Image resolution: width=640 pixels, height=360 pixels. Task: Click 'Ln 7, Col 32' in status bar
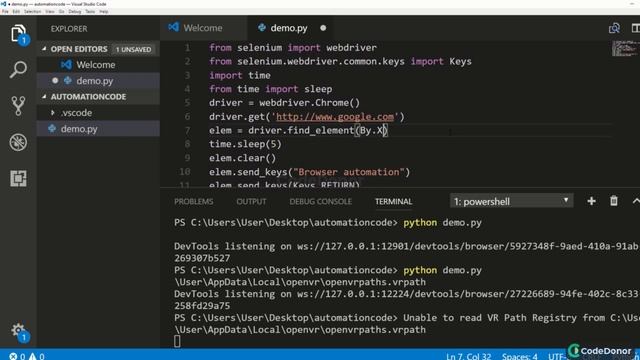click(x=468, y=356)
